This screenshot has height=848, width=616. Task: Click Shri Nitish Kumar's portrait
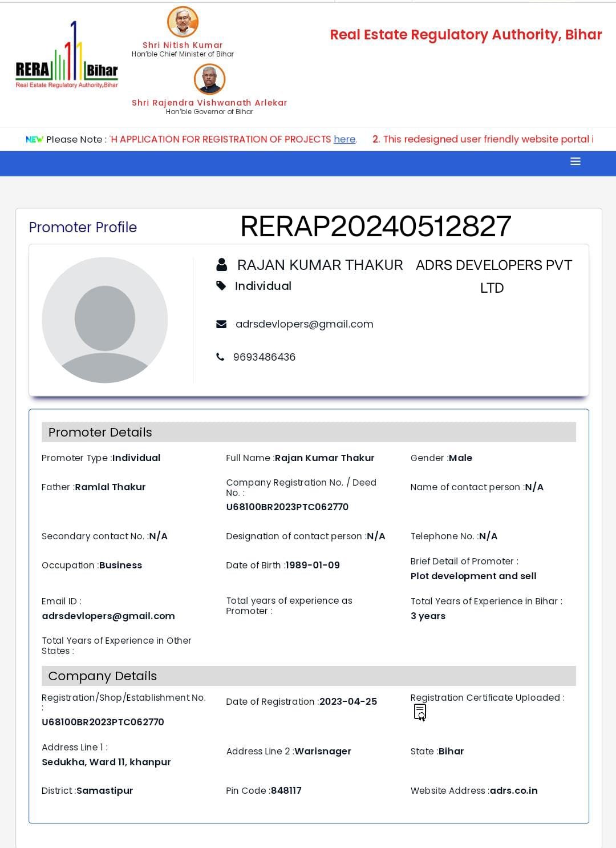pyautogui.click(x=183, y=22)
